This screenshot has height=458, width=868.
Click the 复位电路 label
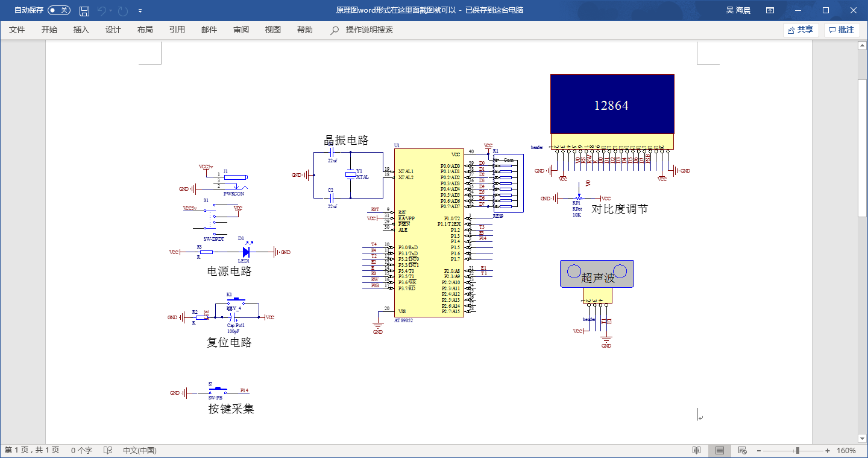(x=229, y=342)
